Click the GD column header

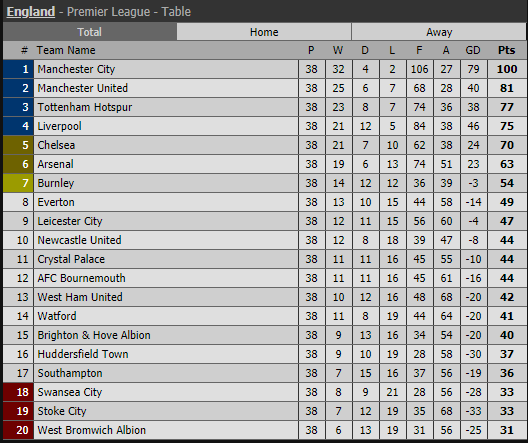473,50
